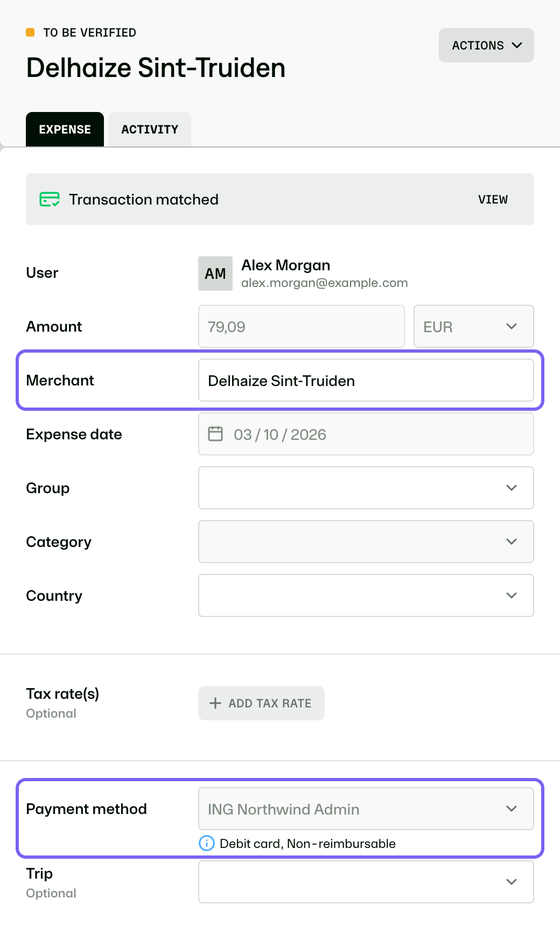Click the 'Payment method' label

pos(86,809)
